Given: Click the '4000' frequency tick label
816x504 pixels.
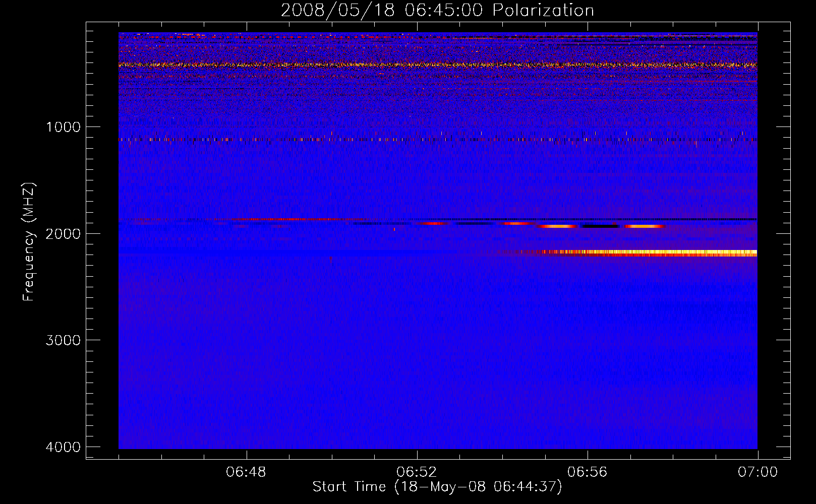Looking at the screenshot, I should tap(63, 447).
